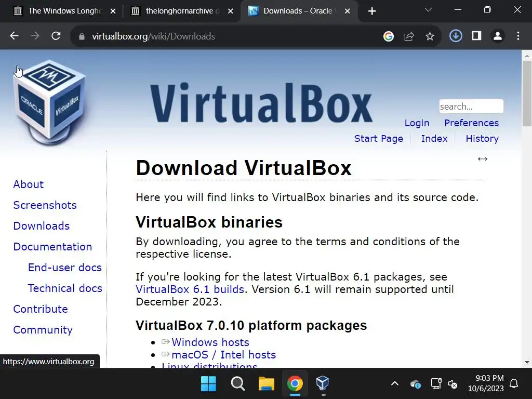
Task: Open the Windows Start button
Action: [x=208, y=384]
